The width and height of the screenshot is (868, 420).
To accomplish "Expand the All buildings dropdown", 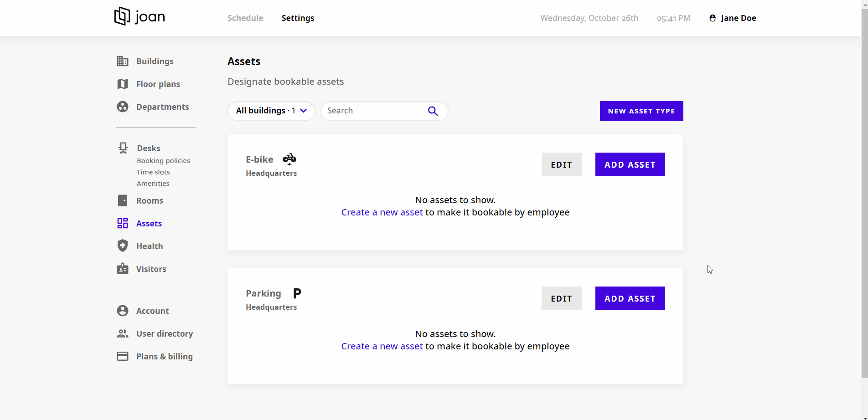I will click(271, 111).
